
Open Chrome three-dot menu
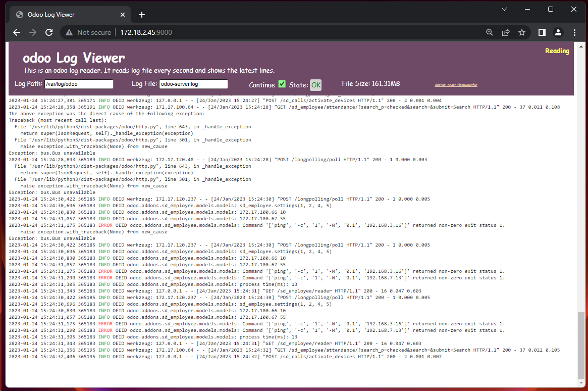pos(574,33)
